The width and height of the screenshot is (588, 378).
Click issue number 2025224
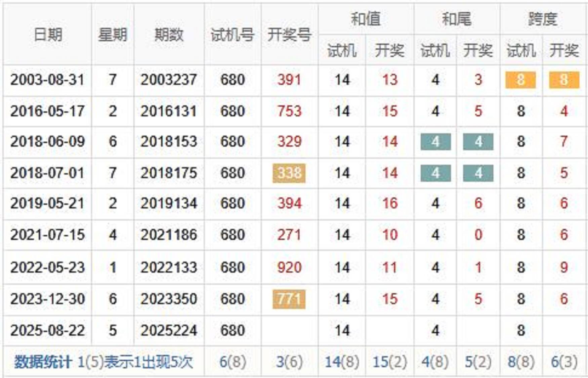click(x=169, y=331)
